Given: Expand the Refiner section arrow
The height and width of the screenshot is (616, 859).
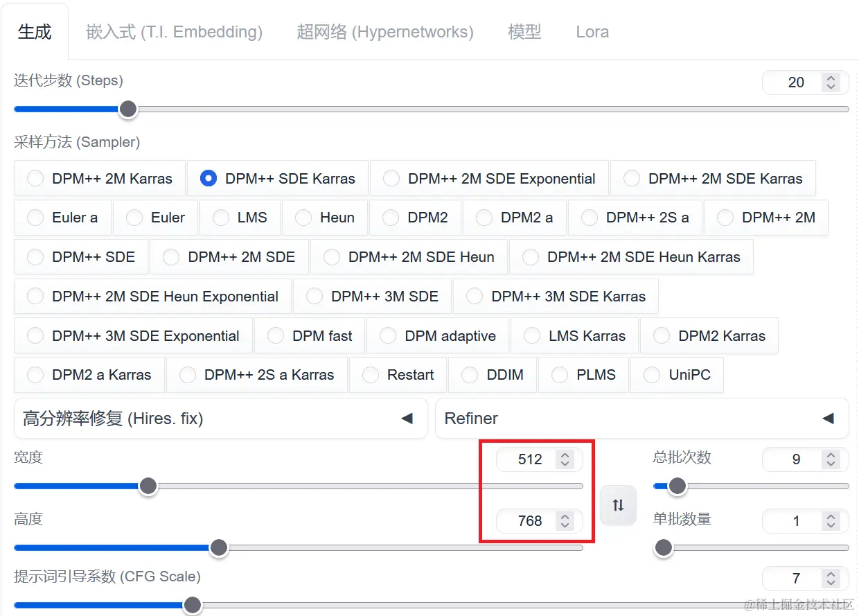Looking at the screenshot, I should click(828, 419).
